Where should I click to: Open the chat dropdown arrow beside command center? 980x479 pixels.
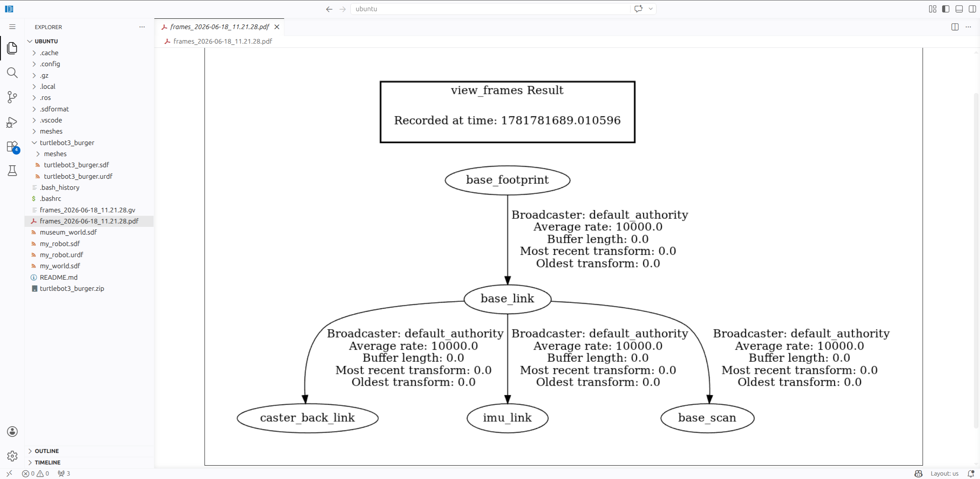pos(650,9)
